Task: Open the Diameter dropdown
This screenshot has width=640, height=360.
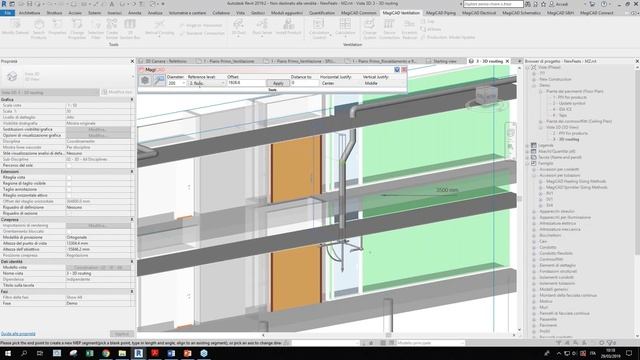Action: (x=183, y=83)
